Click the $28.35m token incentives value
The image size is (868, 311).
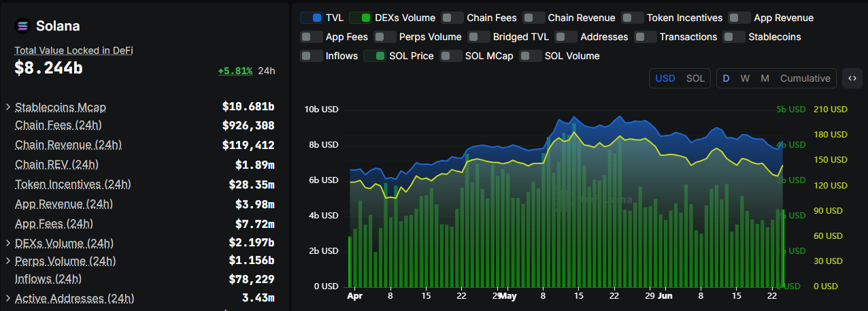[x=252, y=184]
